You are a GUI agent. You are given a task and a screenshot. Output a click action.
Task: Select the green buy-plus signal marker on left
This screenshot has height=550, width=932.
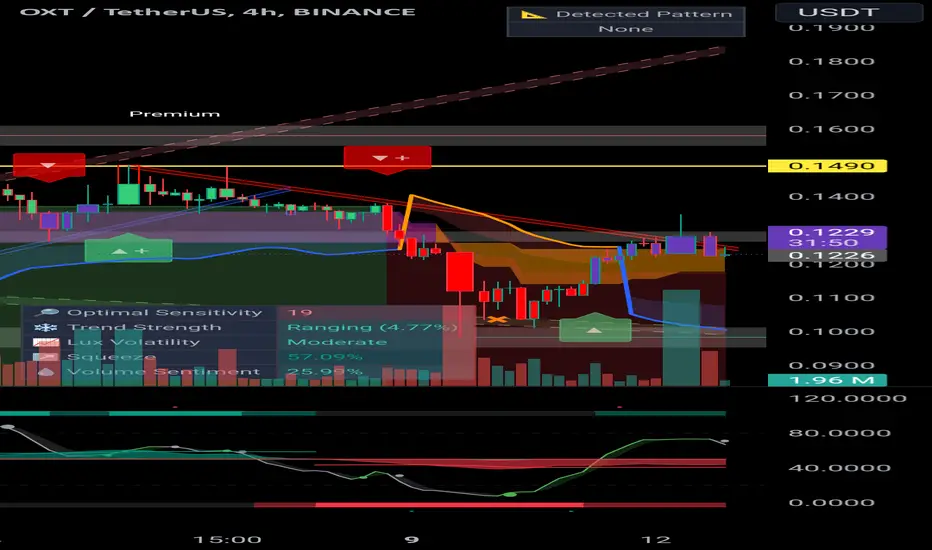pyautogui.click(x=128, y=250)
